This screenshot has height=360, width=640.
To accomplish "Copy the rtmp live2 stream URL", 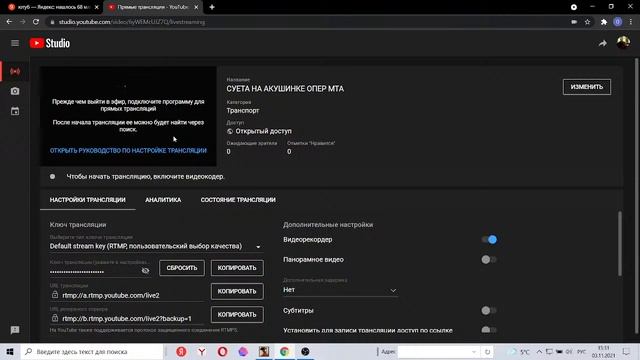I will pyautogui.click(x=237, y=291).
